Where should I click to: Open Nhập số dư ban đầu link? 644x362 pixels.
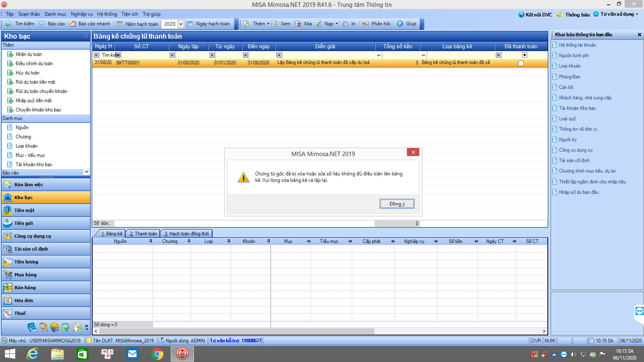tap(578, 192)
